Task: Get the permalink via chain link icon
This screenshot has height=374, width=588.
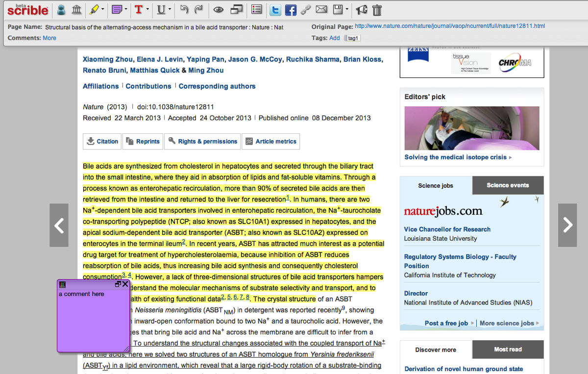Action: (306, 9)
